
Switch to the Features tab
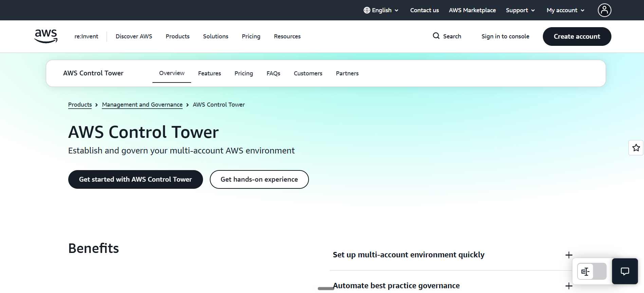point(209,73)
